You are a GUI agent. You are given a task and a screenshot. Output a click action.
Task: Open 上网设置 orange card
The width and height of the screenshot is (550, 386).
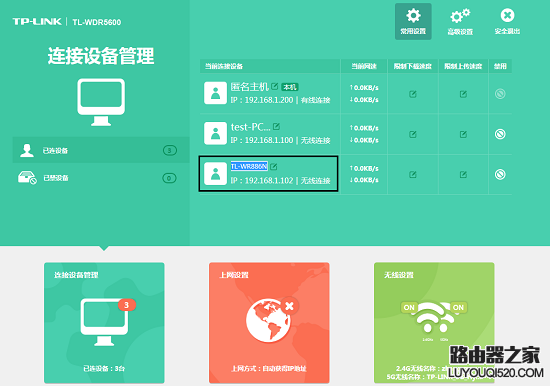tap(269, 323)
